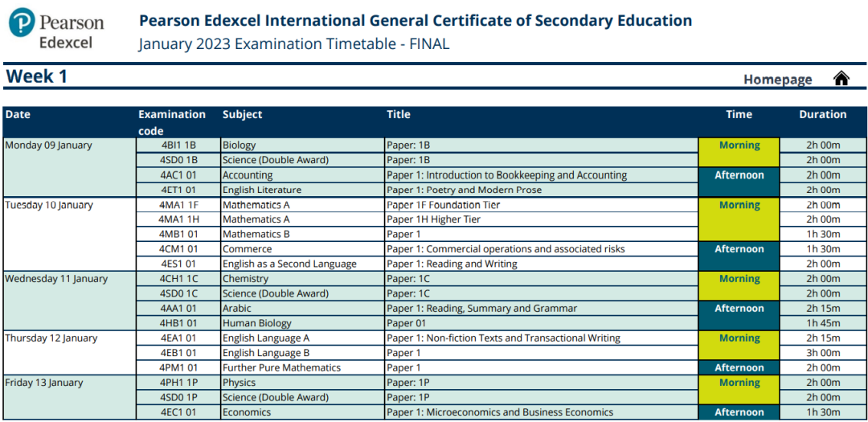Select the Economics exam code 4EC1 01
This screenshot has width=868, height=422.
(x=178, y=412)
